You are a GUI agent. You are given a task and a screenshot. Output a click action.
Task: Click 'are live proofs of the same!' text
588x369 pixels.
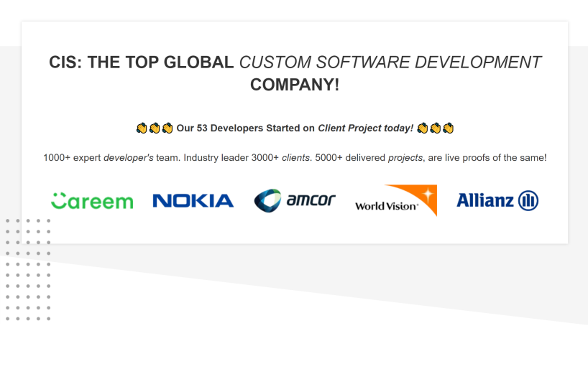pos(487,158)
